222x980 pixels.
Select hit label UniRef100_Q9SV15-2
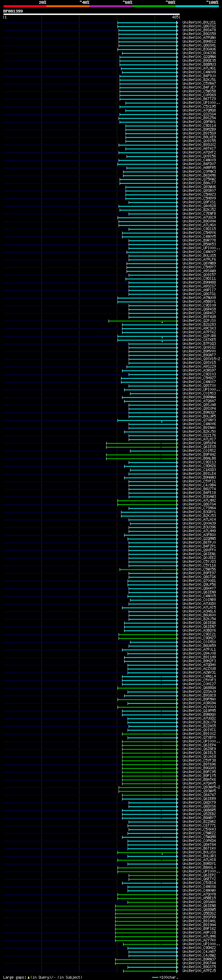tap(201, 359)
